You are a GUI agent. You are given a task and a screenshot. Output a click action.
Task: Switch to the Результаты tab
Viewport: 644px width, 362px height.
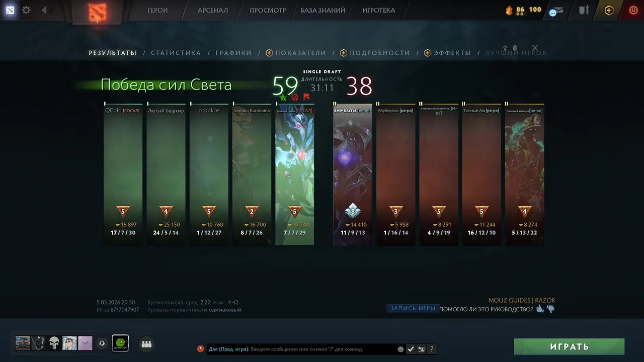[x=113, y=53]
